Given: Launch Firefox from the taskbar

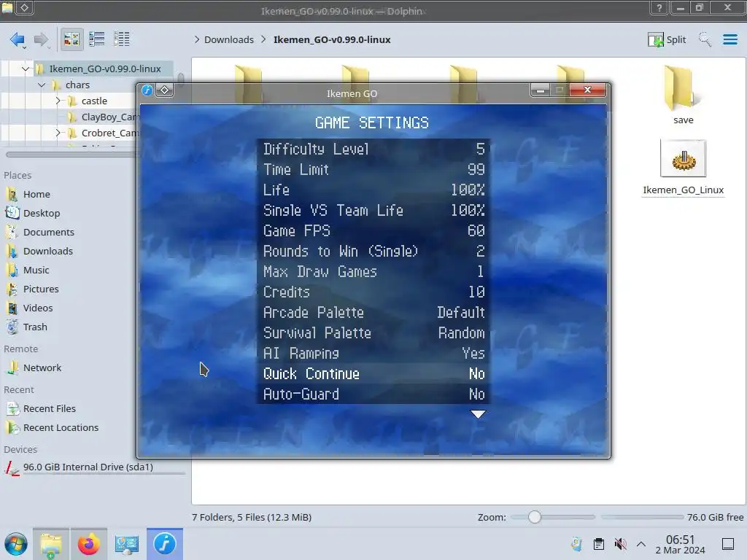Looking at the screenshot, I should click(88, 544).
